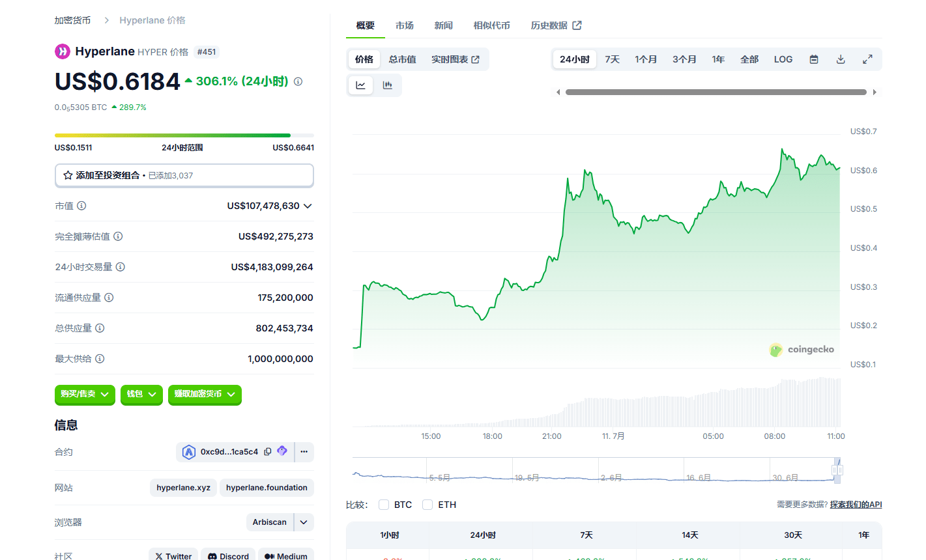Click 探索我们的API link
The image size is (926, 560).
click(856, 505)
